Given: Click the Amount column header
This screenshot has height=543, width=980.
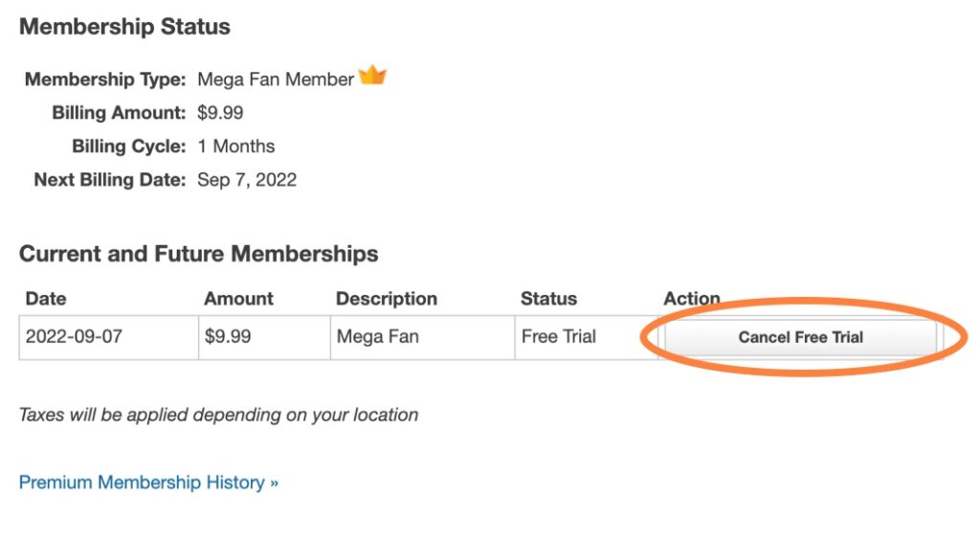Looking at the screenshot, I should click(x=237, y=299).
